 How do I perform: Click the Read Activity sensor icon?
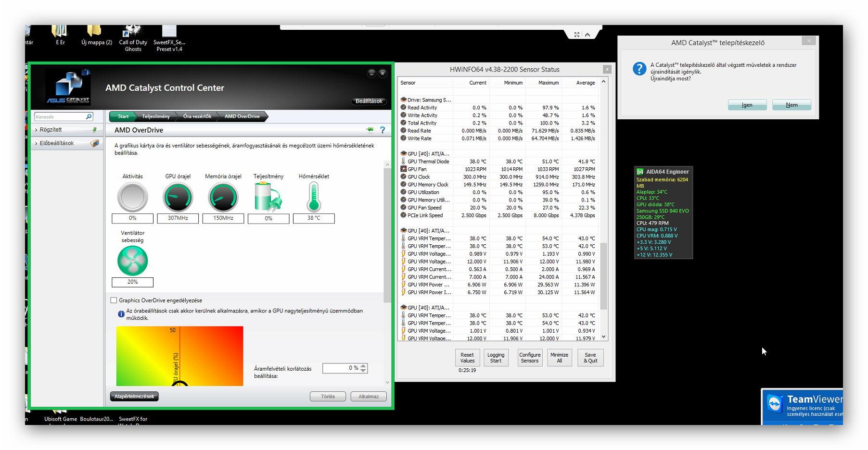404,108
